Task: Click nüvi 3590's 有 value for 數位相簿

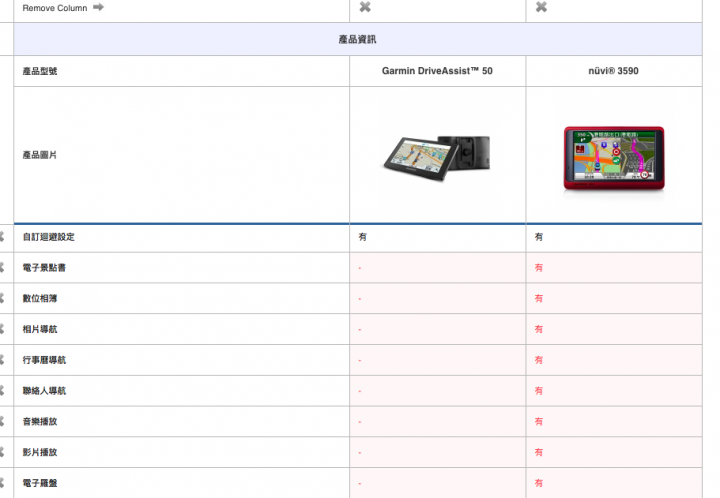Action: click(539, 298)
